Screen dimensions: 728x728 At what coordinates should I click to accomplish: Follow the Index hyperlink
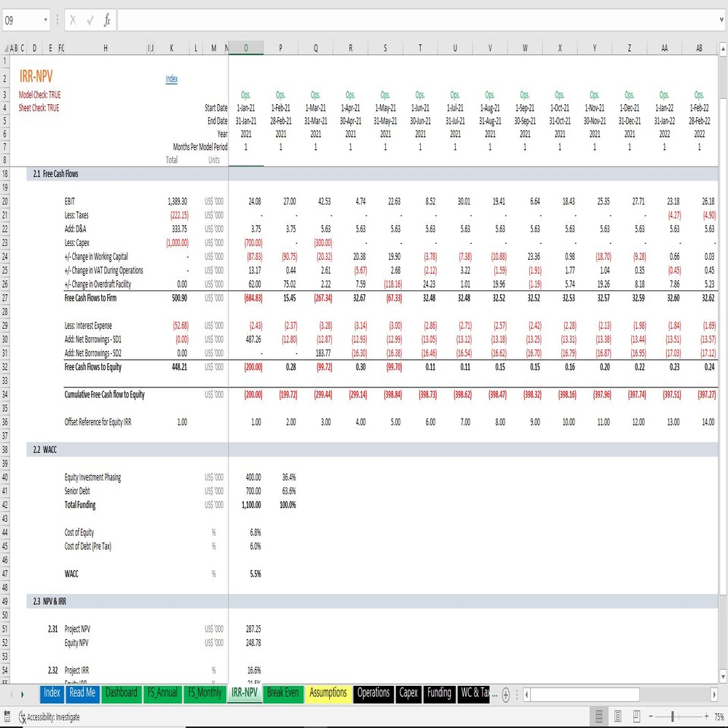point(171,79)
